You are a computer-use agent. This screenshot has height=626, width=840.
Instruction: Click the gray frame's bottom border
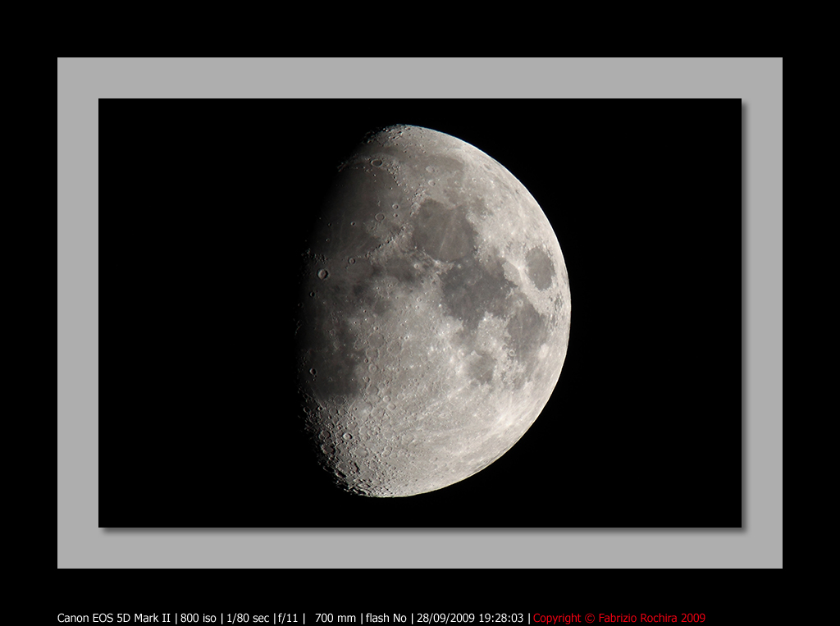(x=420, y=548)
